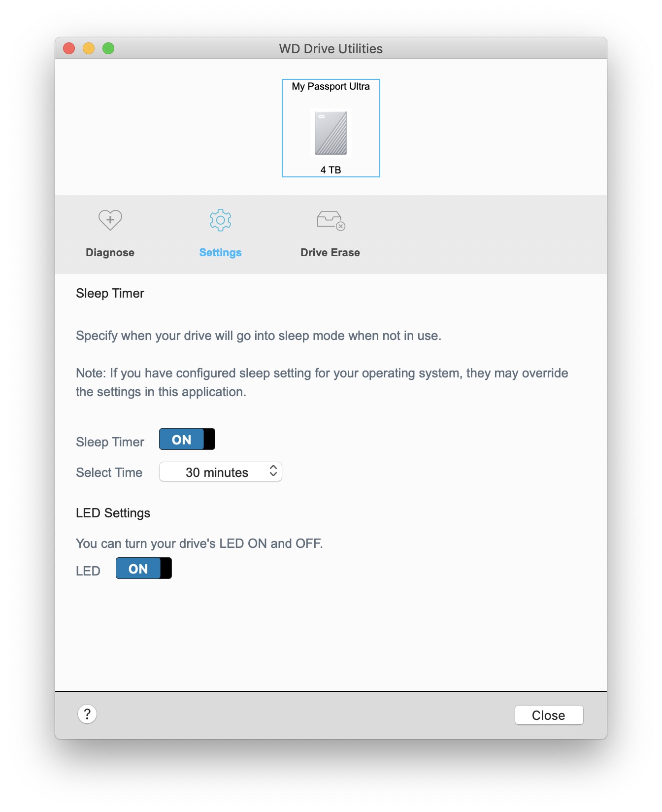Screen dimensions: 662x812
Task: Click the red close window button
Action: coord(69,48)
